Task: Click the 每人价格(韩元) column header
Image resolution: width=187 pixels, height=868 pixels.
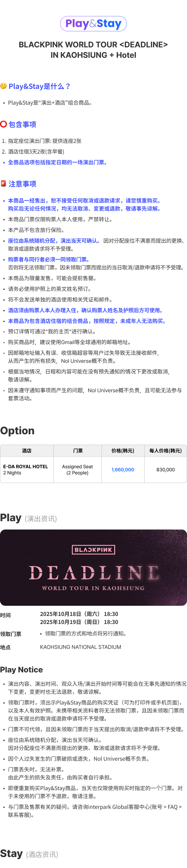Action: click(x=165, y=451)
